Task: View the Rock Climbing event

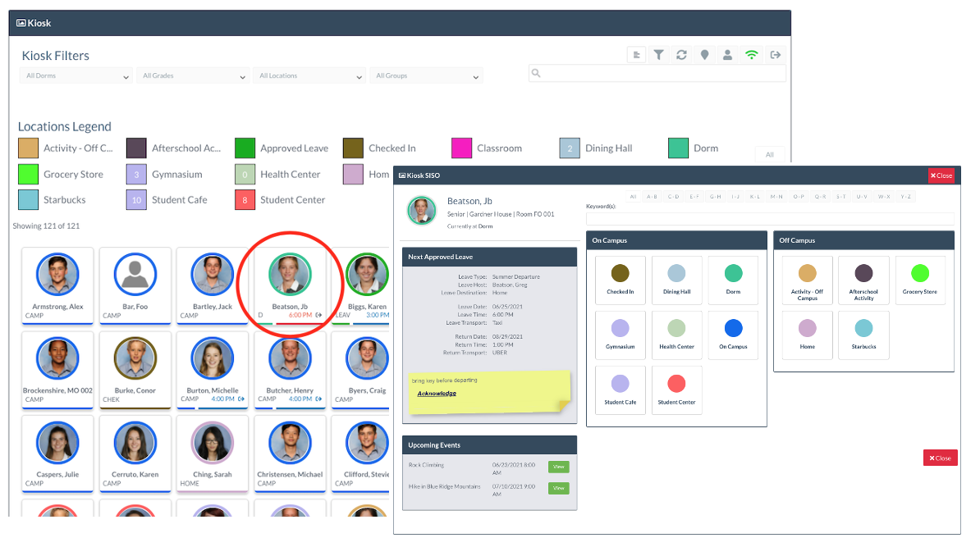Action: [559, 467]
